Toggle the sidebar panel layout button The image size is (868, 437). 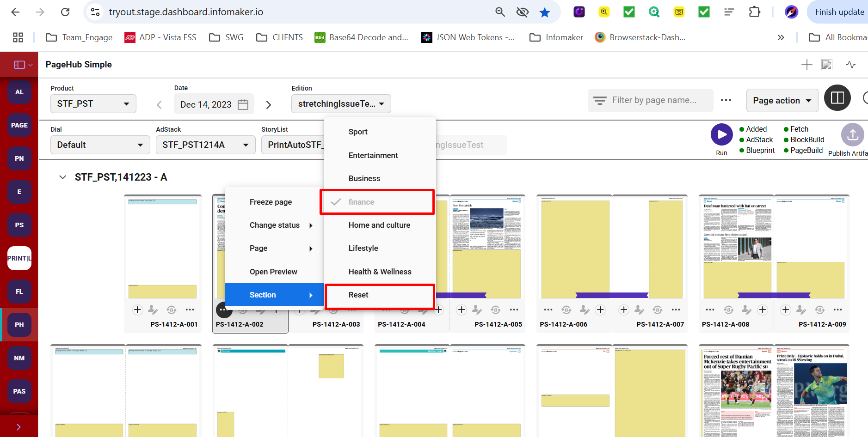point(19,65)
